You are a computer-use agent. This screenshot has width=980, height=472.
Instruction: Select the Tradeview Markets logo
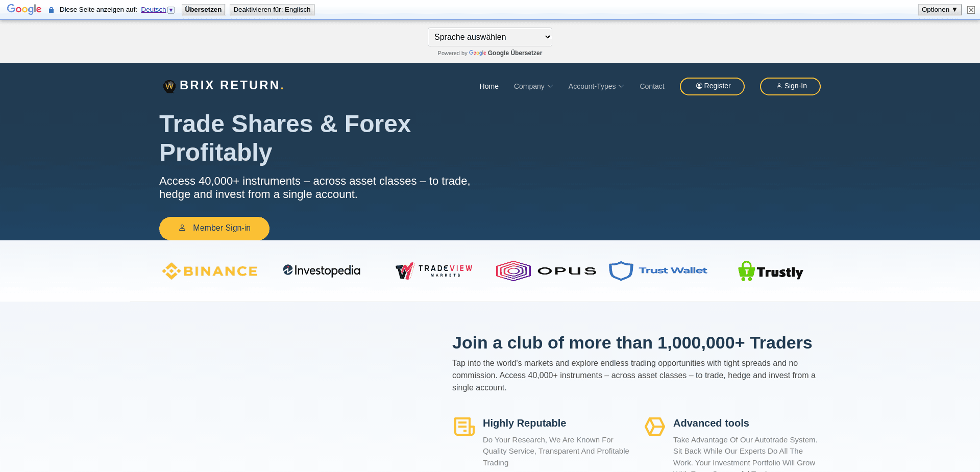point(433,270)
